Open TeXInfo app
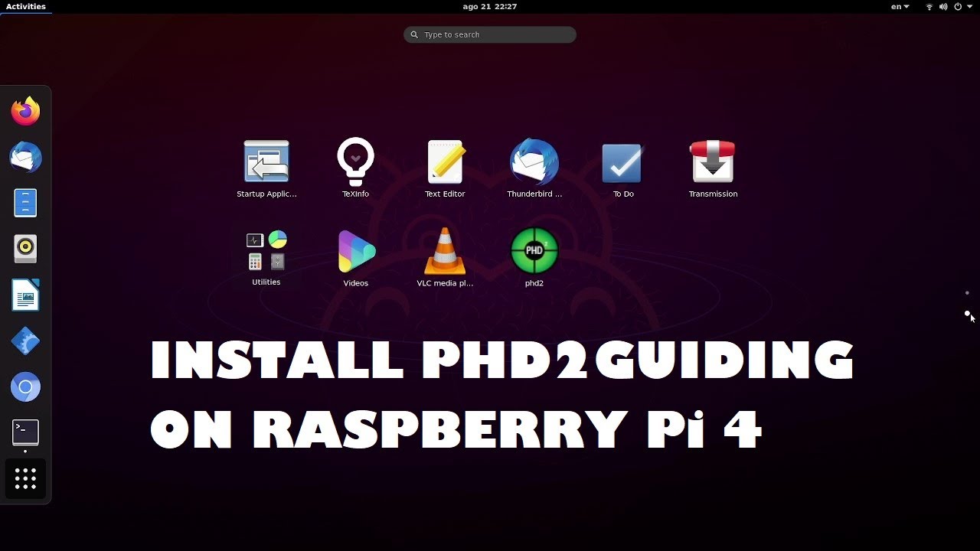Image resolution: width=980 pixels, height=551 pixels. [355, 168]
